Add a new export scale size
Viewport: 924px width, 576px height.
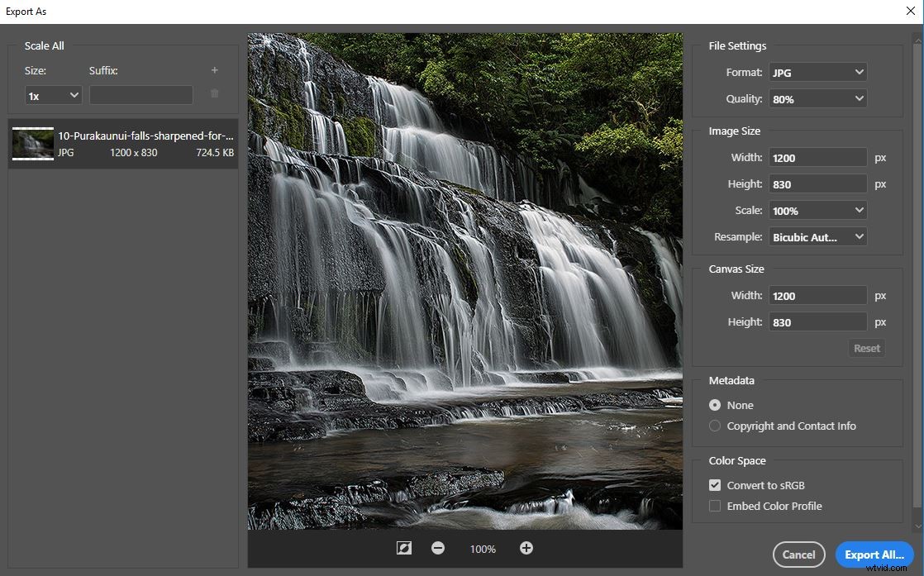pos(214,70)
